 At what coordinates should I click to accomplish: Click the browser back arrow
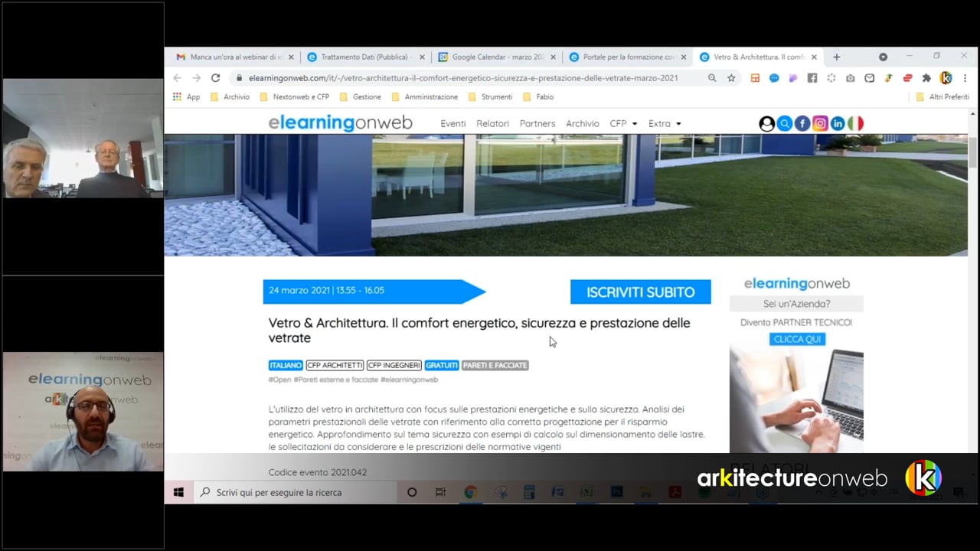[178, 78]
